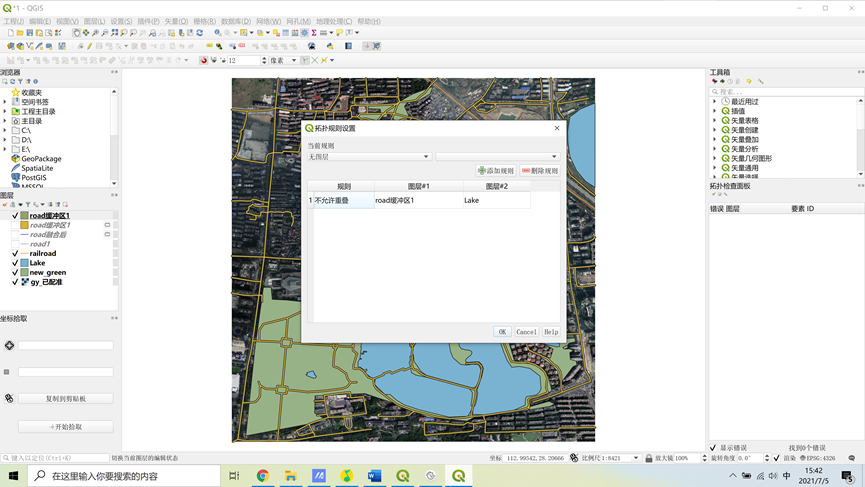Expand the 工程主目录 browser node
The width and height of the screenshot is (865, 487).
click(x=5, y=111)
